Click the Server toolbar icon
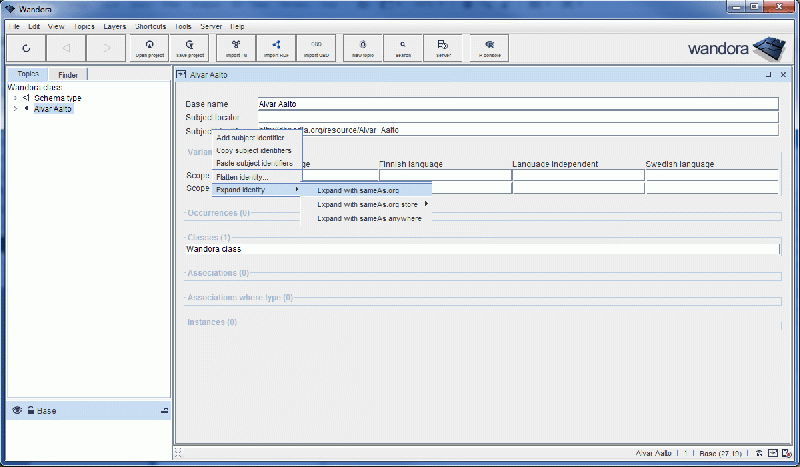 tap(443, 47)
